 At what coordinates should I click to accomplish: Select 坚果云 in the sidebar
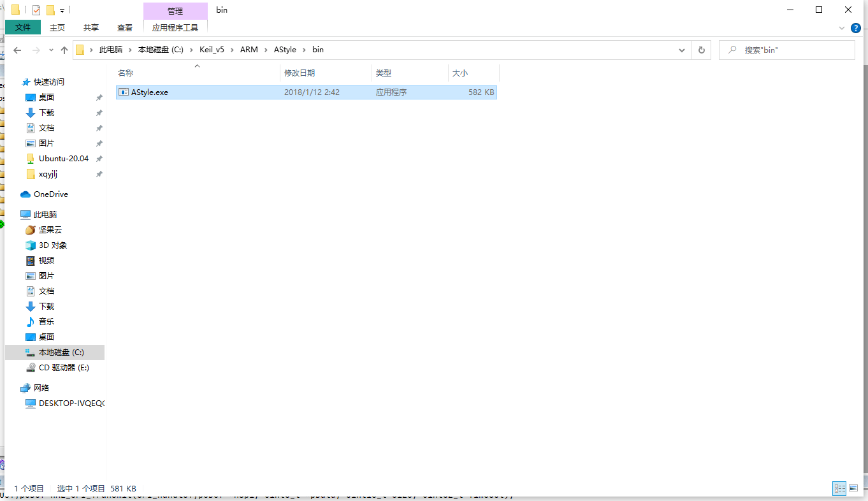50,230
